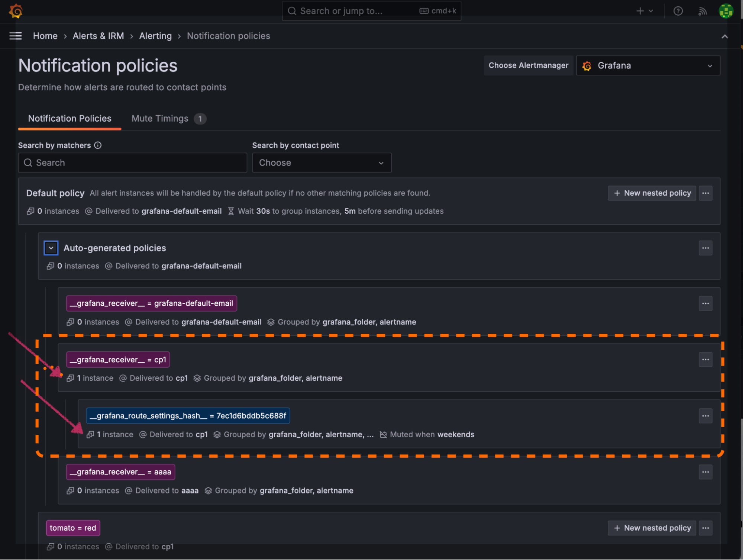Open the hamburger navigation menu
Viewport: 743px width, 560px height.
(x=15, y=35)
